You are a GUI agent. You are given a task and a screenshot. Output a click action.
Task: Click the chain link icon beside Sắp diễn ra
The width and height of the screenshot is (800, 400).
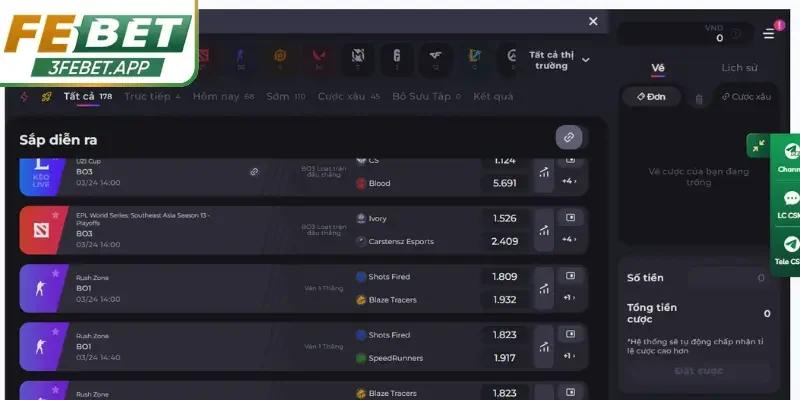[569, 137]
